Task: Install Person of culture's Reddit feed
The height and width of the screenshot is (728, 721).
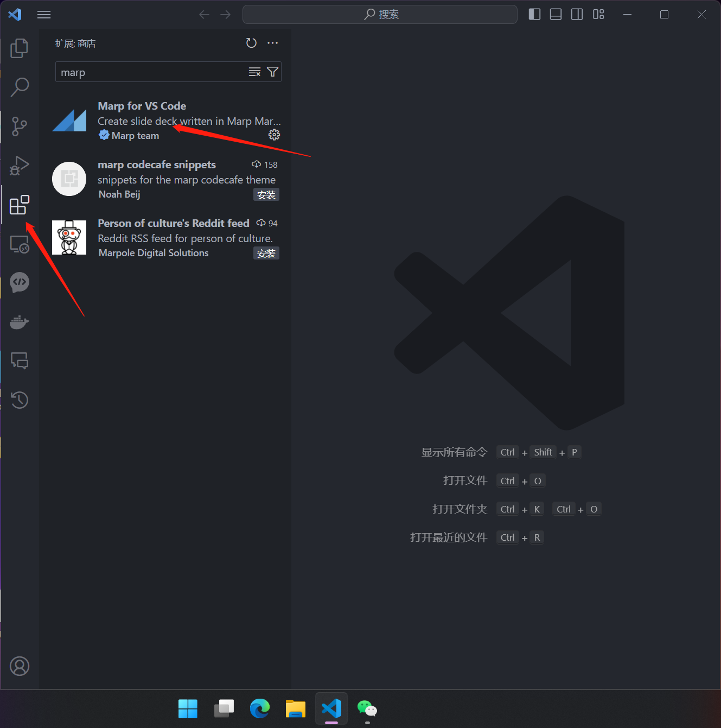Action: 266,254
